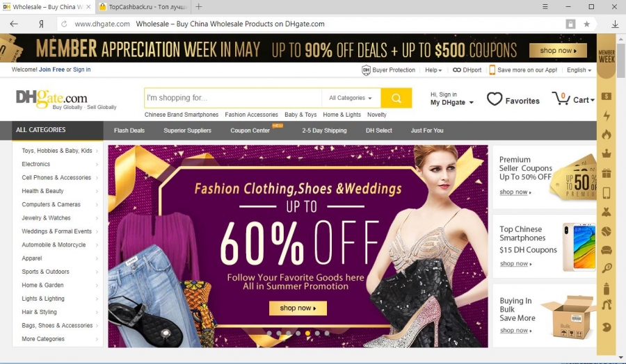Click the I'm shopping for search field

pos(233,98)
